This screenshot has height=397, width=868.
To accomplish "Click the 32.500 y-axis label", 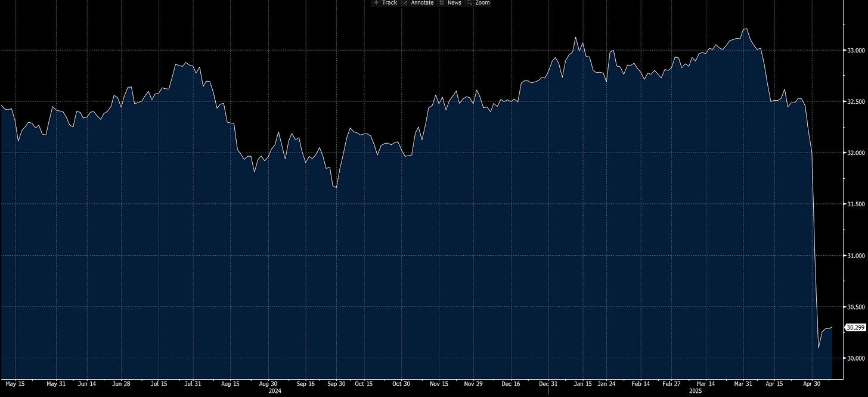I will pos(855,102).
